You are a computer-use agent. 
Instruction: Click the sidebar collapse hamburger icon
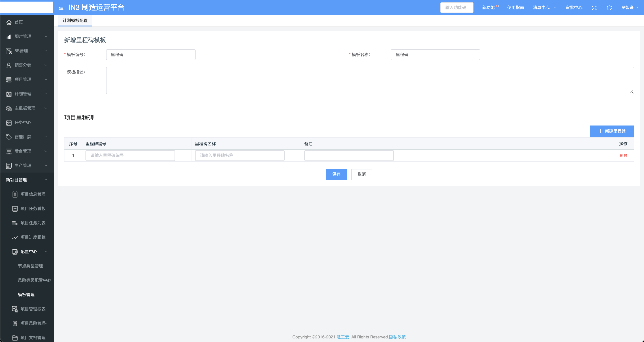tap(61, 8)
